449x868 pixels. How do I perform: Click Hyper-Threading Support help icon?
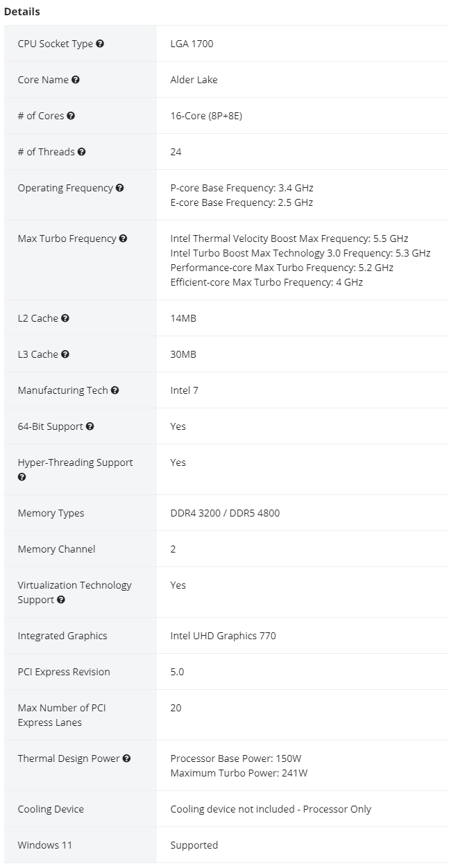pos(22,477)
